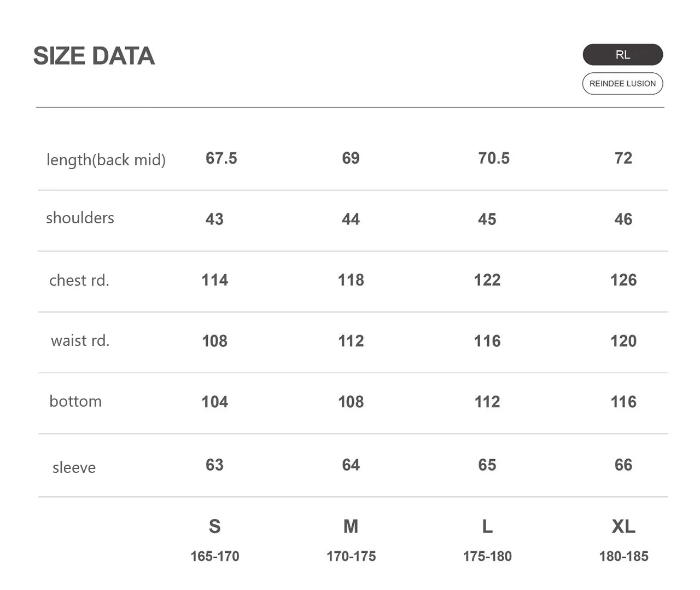The width and height of the screenshot is (700, 590).
Task: Click the sleeve row label
Action: [74, 467]
